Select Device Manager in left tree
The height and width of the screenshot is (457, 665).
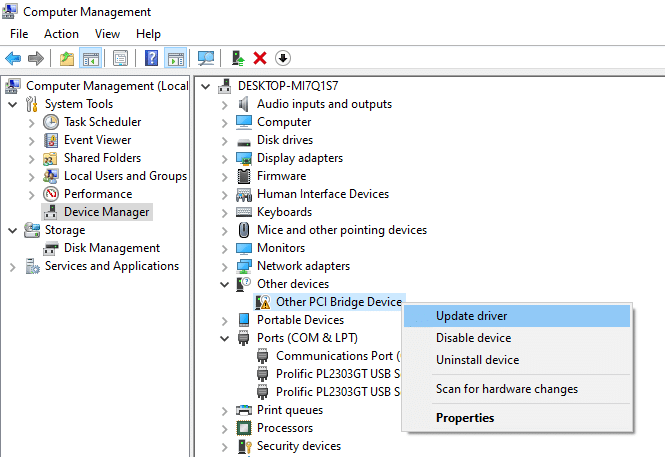tap(106, 212)
